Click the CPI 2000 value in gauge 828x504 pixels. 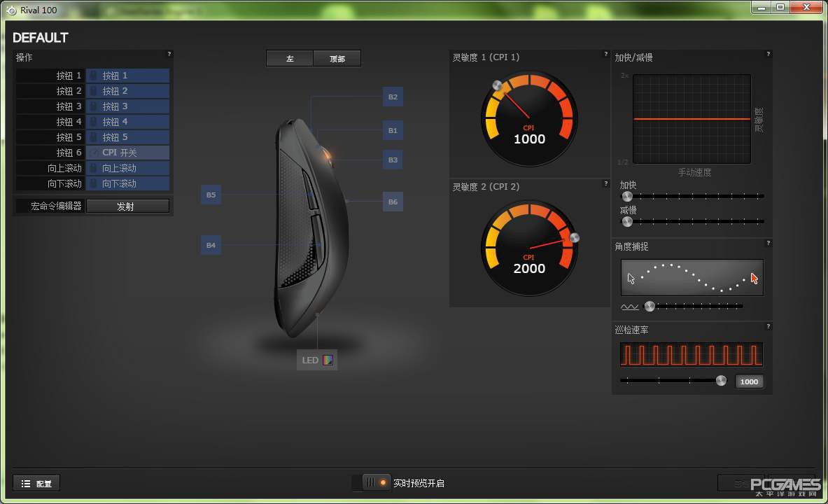pyautogui.click(x=529, y=268)
